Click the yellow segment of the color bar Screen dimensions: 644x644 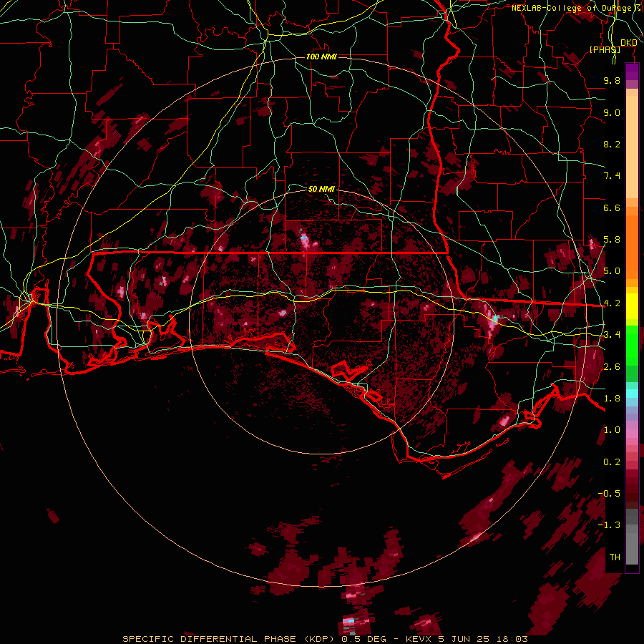coord(632,306)
